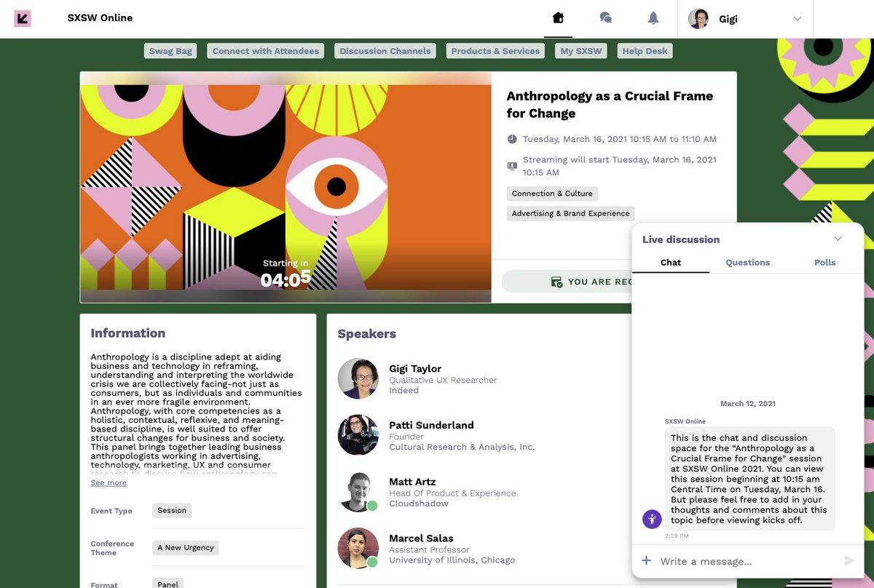Click the SXSW Online bot avatar in chat
The height and width of the screenshot is (588, 874).
point(652,519)
